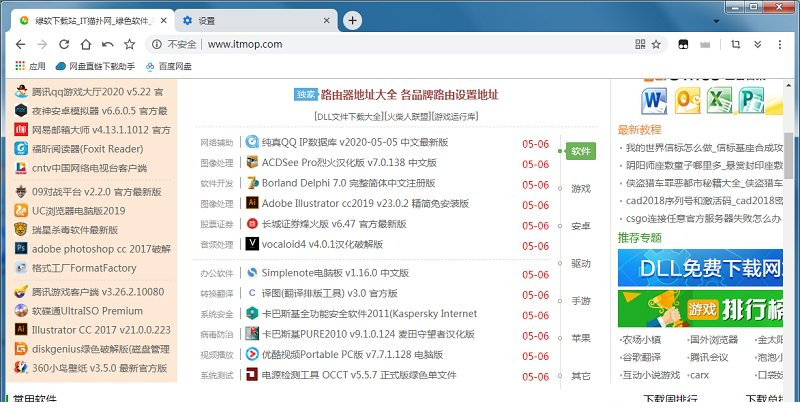This screenshot has width=800, height=418.
Task: Click the diskgenius icon
Action: [21, 349]
